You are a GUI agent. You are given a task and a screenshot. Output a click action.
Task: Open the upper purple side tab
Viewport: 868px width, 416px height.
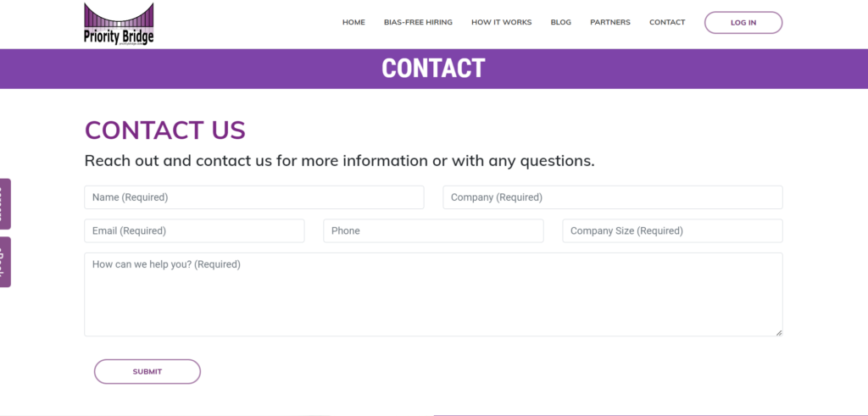coord(5,203)
